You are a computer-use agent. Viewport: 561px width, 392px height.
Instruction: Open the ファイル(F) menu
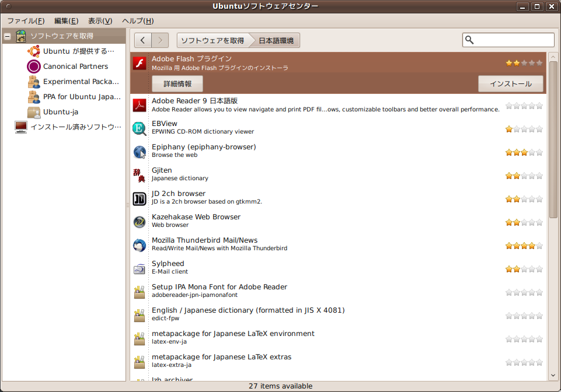tap(26, 21)
